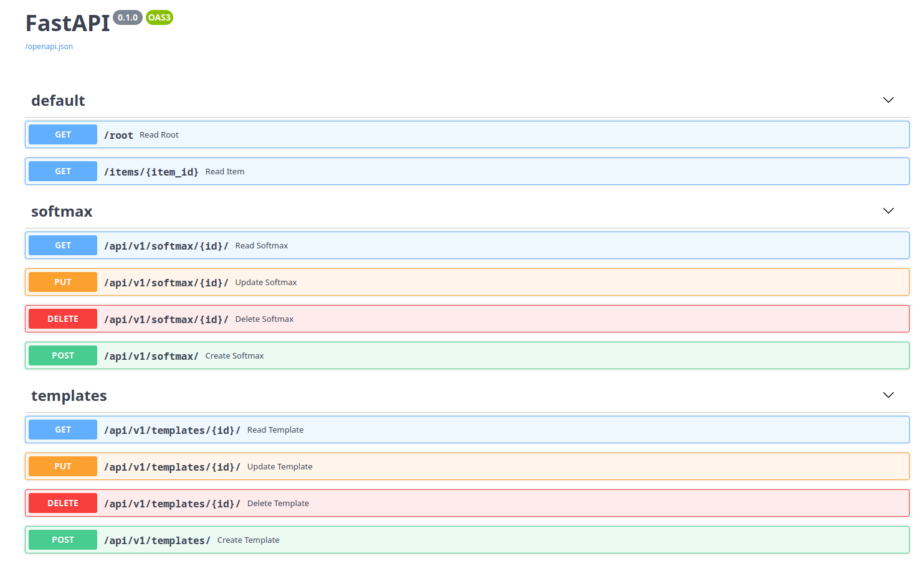Click the POST badge for Create Softmax

62,355
